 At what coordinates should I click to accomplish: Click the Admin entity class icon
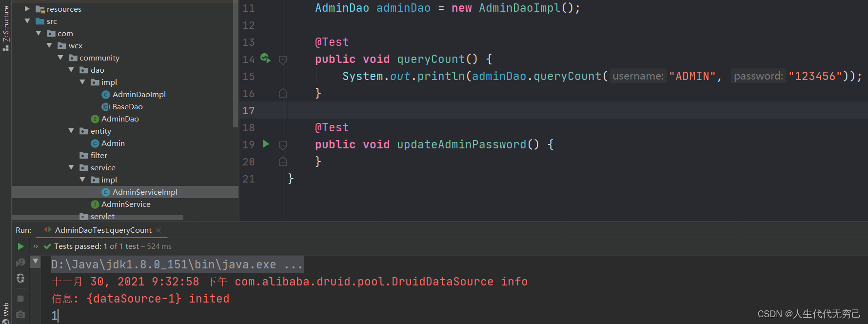[95, 143]
